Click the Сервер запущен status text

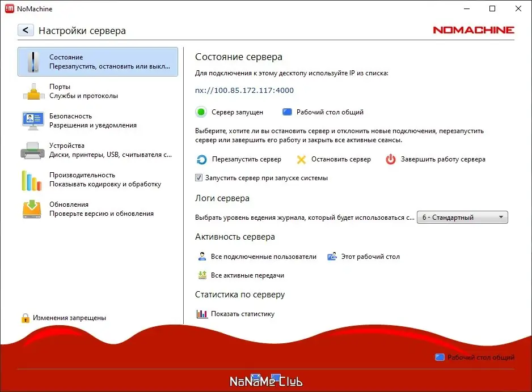(x=237, y=112)
